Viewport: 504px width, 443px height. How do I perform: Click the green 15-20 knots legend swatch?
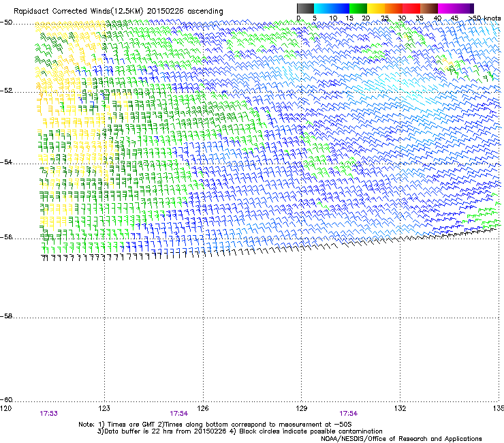coord(358,8)
